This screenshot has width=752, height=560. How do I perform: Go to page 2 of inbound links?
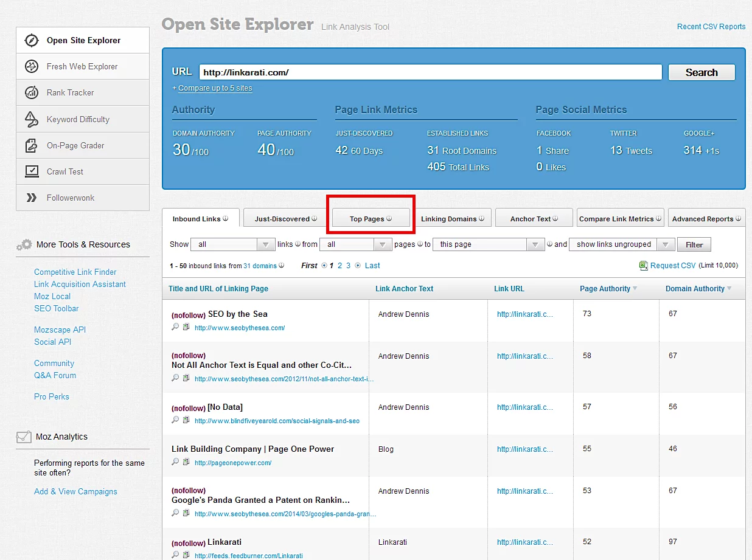tap(339, 265)
